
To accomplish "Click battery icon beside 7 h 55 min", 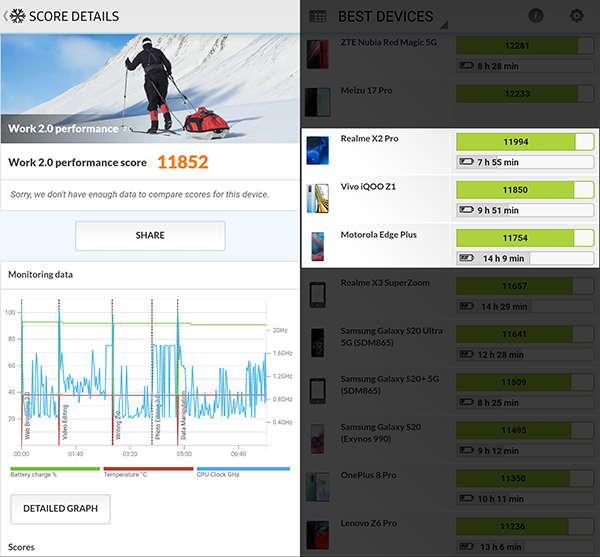I will [466, 162].
